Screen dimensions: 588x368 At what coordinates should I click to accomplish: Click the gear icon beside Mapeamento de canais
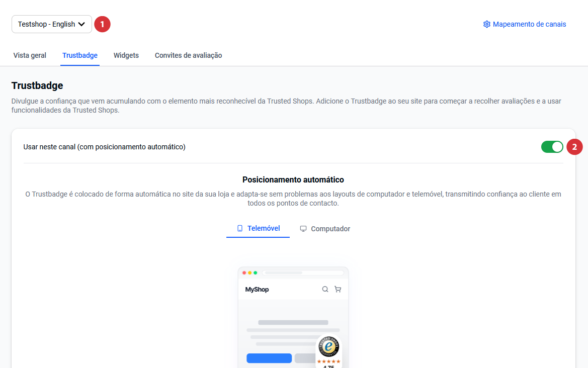[x=486, y=24]
